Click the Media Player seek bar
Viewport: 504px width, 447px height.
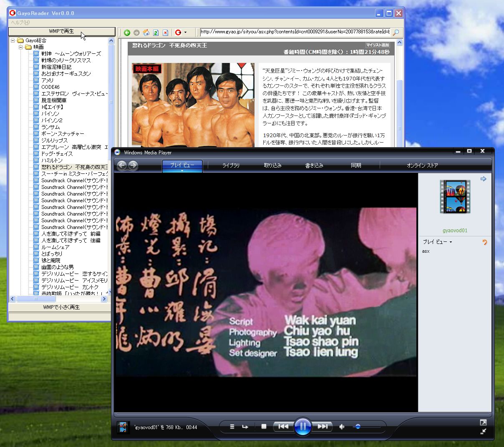tap(302, 414)
